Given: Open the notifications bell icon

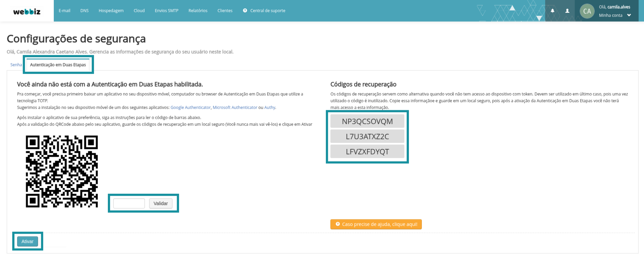Looking at the screenshot, I should [x=553, y=11].
